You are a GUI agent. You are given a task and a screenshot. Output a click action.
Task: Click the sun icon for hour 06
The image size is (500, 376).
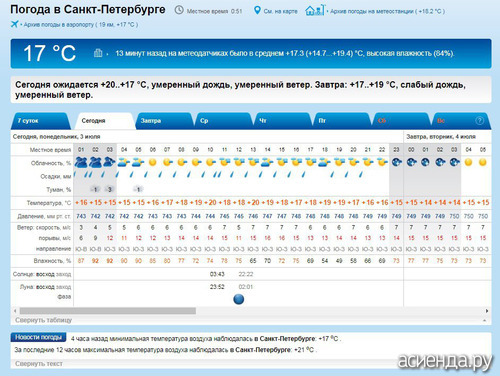point(153,162)
